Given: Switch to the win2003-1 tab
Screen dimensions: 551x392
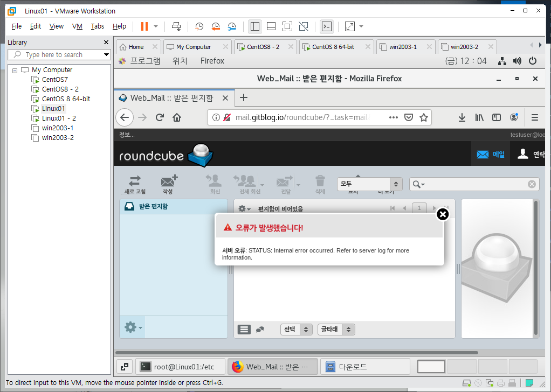Looking at the screenshot, I should tap(403, 47).
